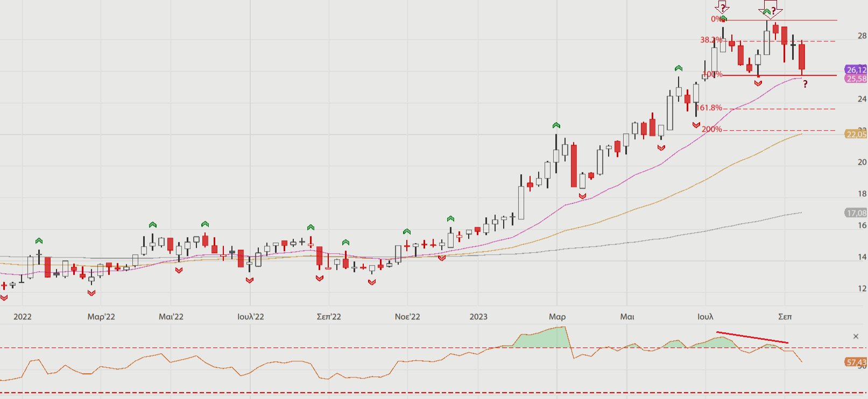Click the price axis value 12
Image resolution: width=868 pixels, height=399 pixels.
862,288
